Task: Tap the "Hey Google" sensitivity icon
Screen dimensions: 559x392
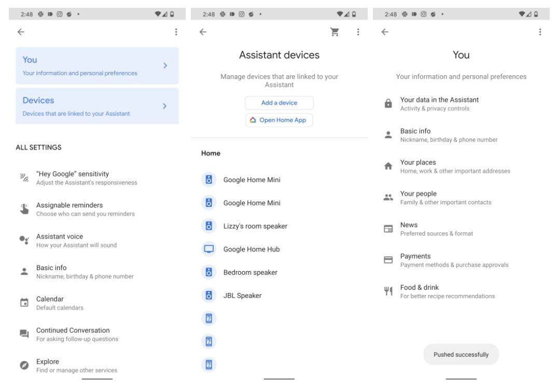Action: 24,178
